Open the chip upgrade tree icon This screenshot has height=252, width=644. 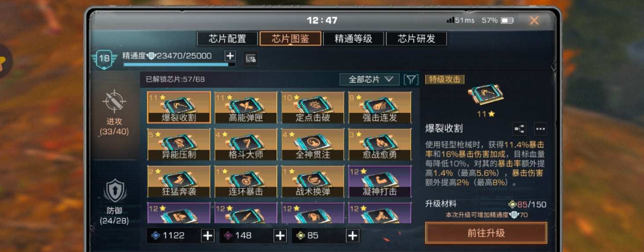click(519, 129)
